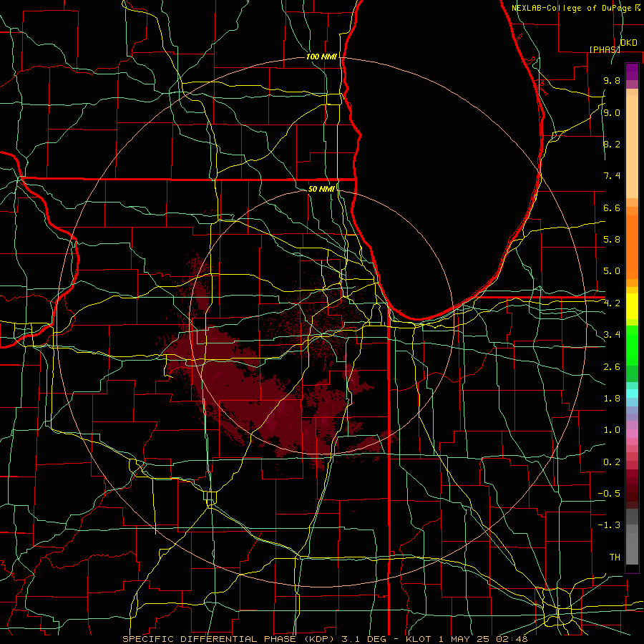This screenshot has height=644, width=644.
Task: Click the 6.6 scale label
Action: 612,208
